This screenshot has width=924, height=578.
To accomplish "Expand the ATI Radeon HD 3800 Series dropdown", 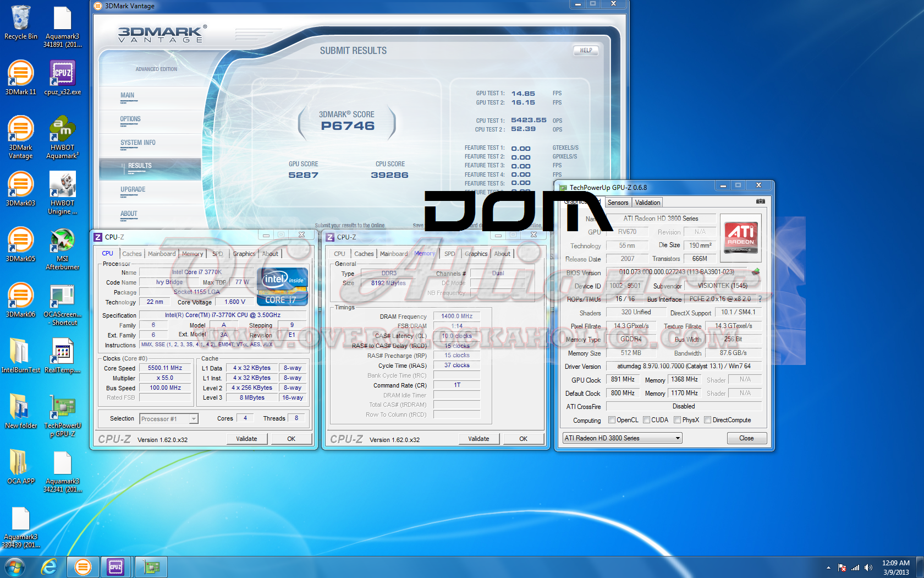I will (x=678, y=438).
